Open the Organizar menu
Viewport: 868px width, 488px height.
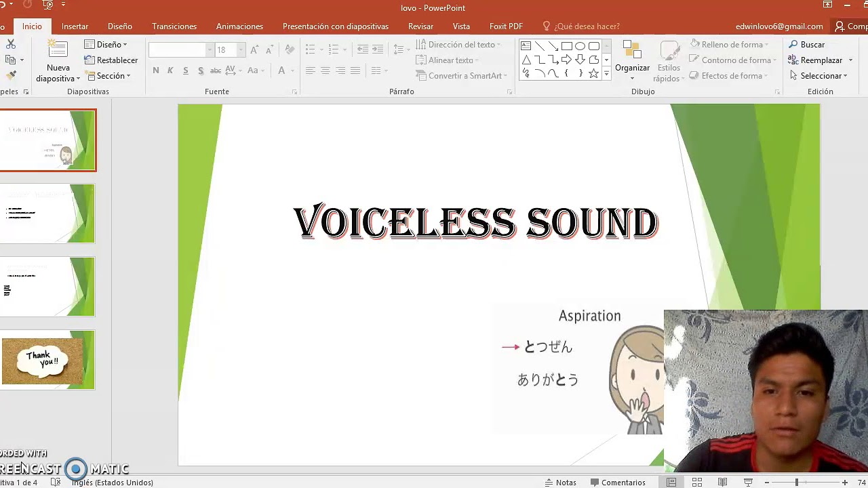632,61
